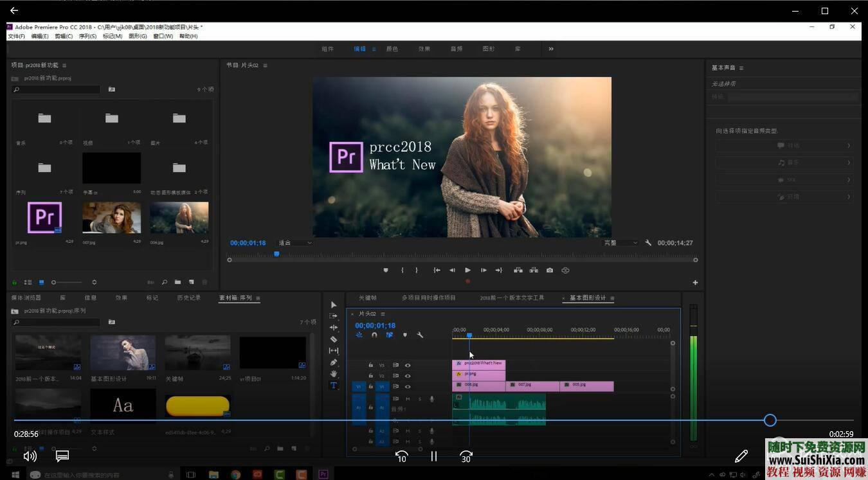Mute audio track A1
This screenshot has height=480, width=868.
click(408, 399)
